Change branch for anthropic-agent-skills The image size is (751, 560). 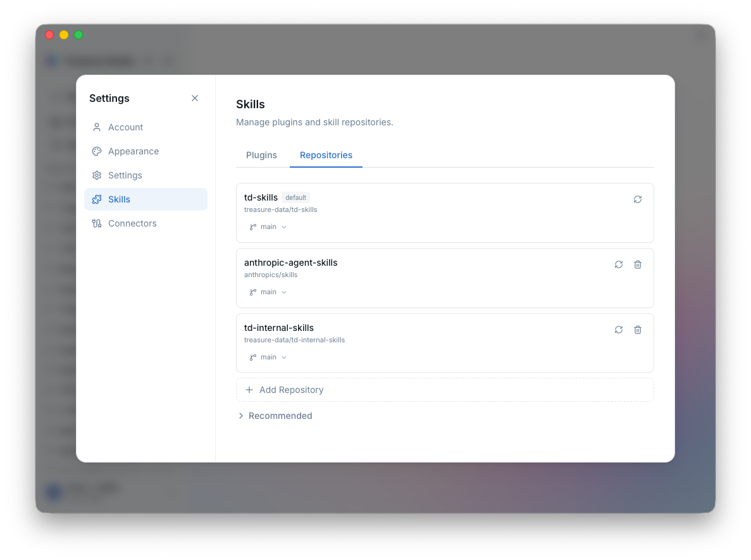(x=267, y=292)
